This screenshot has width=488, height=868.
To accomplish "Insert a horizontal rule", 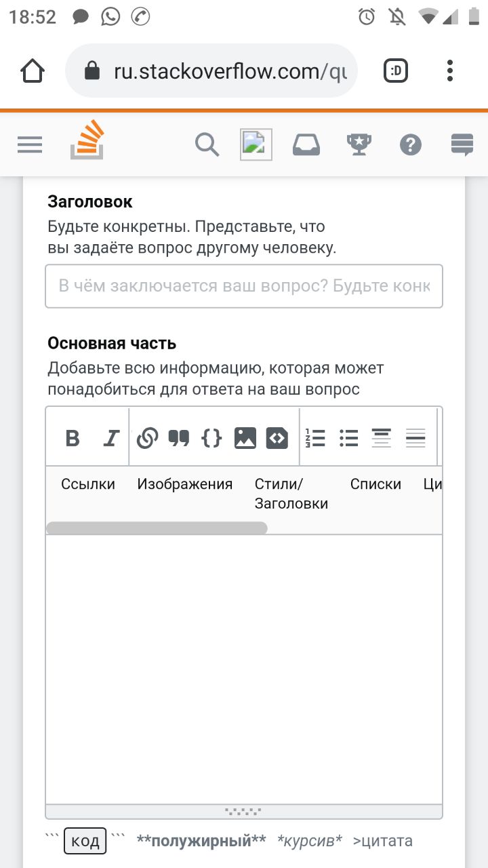I will coord(415,438).
